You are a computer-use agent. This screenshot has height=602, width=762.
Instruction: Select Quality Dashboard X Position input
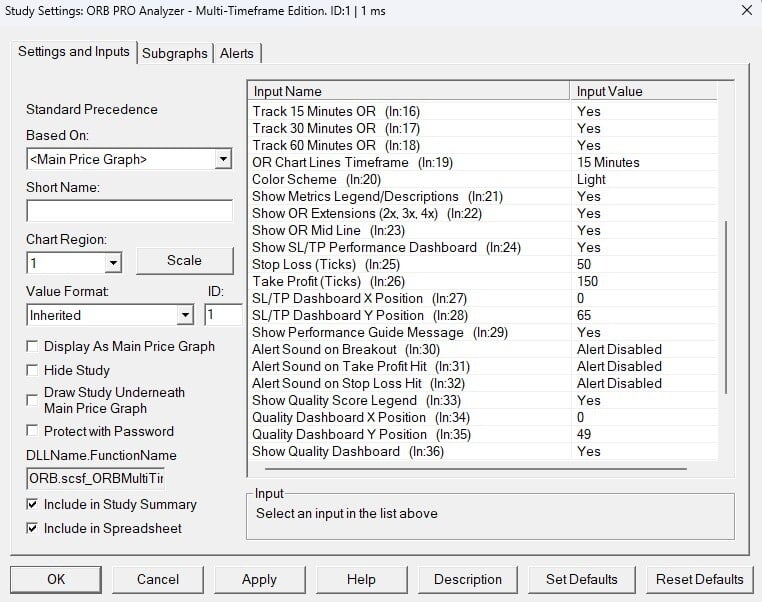484,417
